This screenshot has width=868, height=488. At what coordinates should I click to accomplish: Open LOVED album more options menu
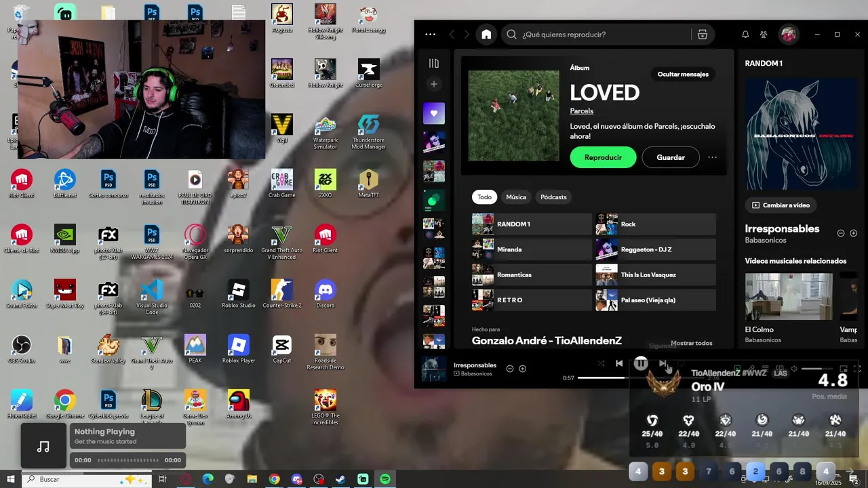pos(712,157)
